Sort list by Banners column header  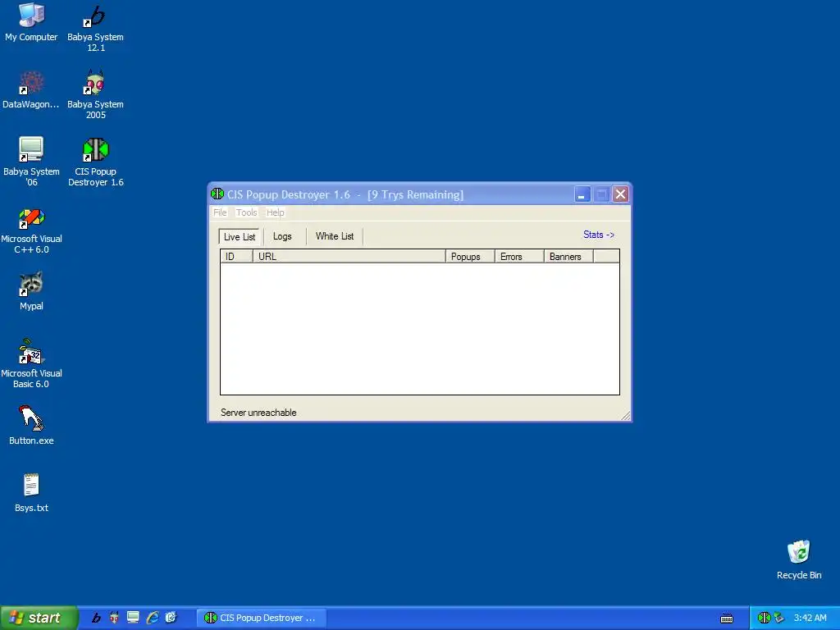tap(568, 257)
